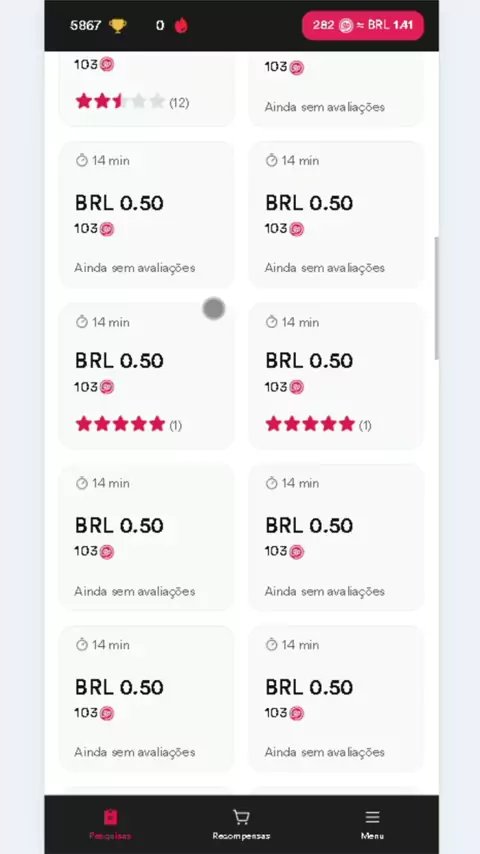
Task: Tap the grey circular touch indicator
Action: pyautogui.click(x=214, y=309)
